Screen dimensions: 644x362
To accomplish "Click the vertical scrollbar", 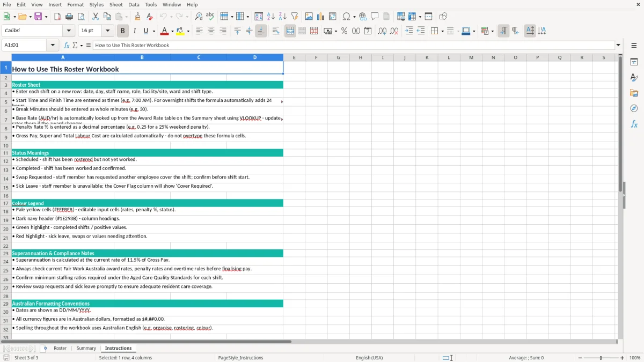I will point(620,196).
